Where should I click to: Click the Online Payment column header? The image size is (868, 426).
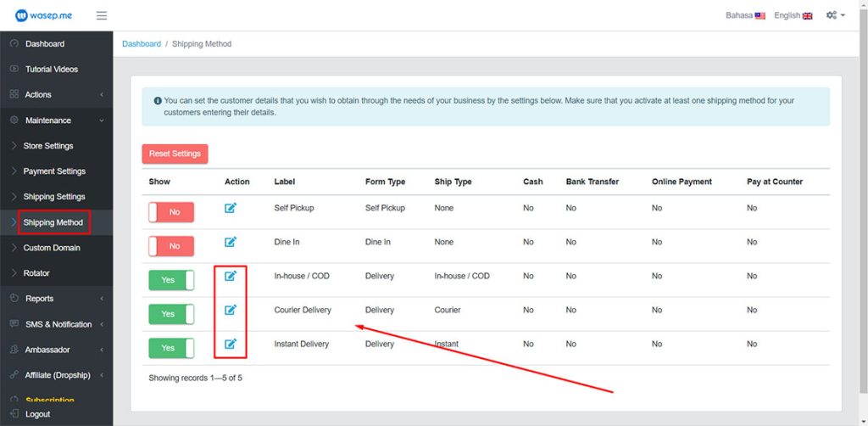pos(682,182)
